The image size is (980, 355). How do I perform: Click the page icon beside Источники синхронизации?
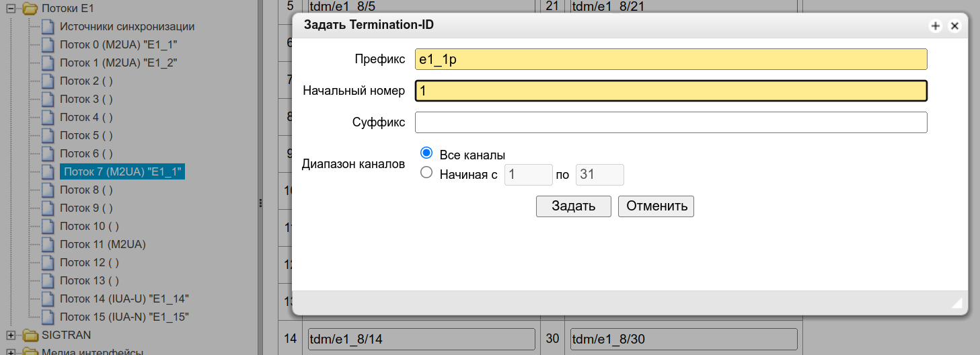pyautogui.click(x=47, y=27)
